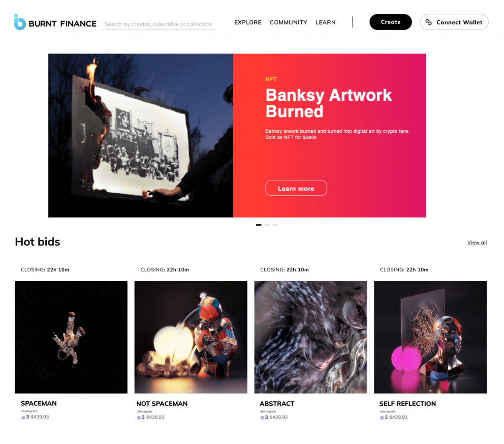This screenshot has width=504, height=444.
Task: Switch to the second carousel slide indicator
Action: pos(267,225)
